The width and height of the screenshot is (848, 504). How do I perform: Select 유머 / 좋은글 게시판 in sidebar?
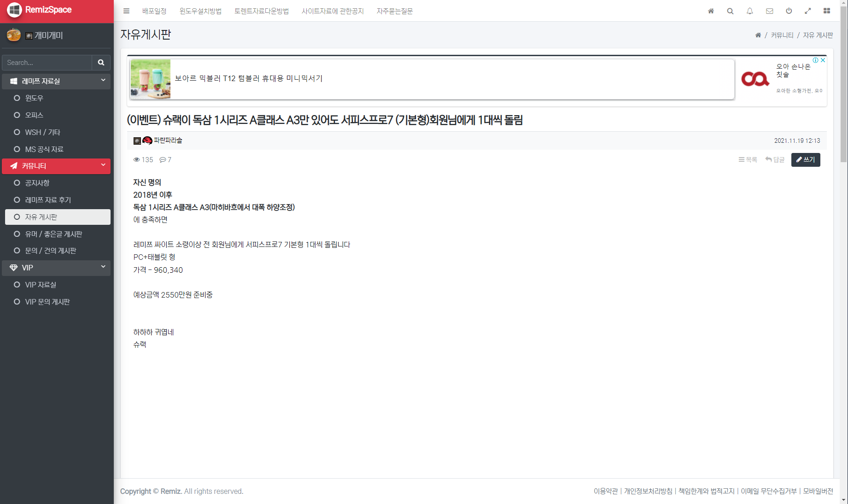click(53, 234)
